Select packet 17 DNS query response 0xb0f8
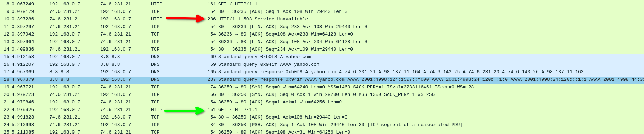 [x=322, y=72]
